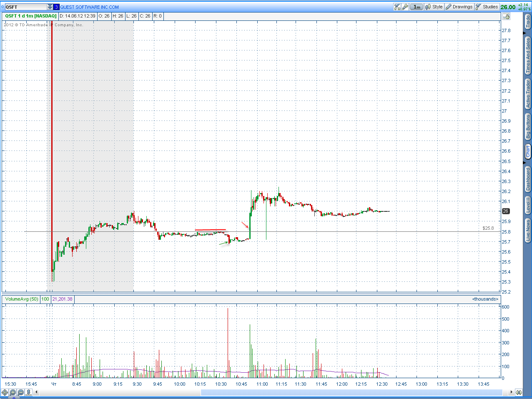Open the Active Trader side tab
This screenshot has width=532, height=399.
(528, 94)
